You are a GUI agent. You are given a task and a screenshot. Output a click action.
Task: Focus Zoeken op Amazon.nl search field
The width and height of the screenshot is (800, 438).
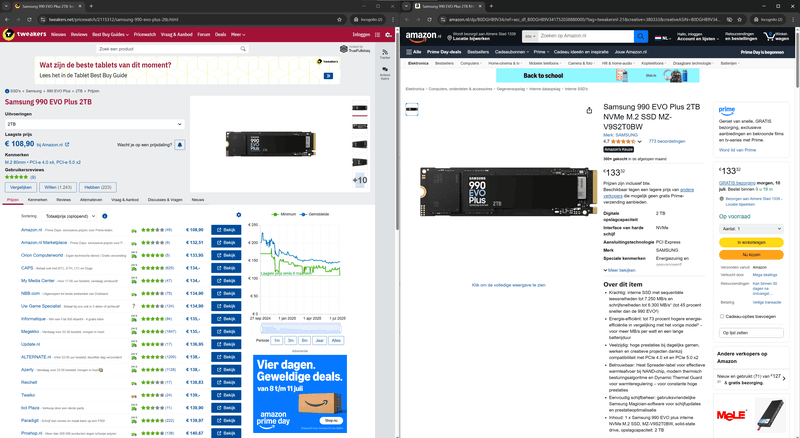[586, 36]
